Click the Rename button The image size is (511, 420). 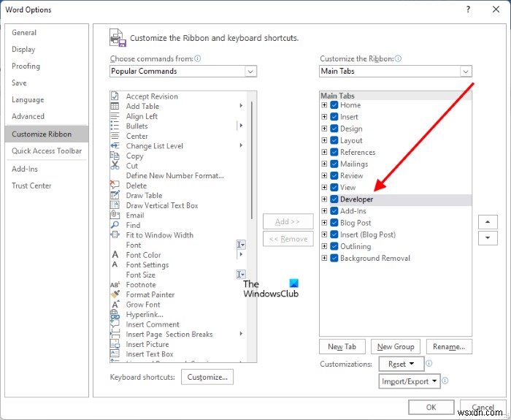449,346
